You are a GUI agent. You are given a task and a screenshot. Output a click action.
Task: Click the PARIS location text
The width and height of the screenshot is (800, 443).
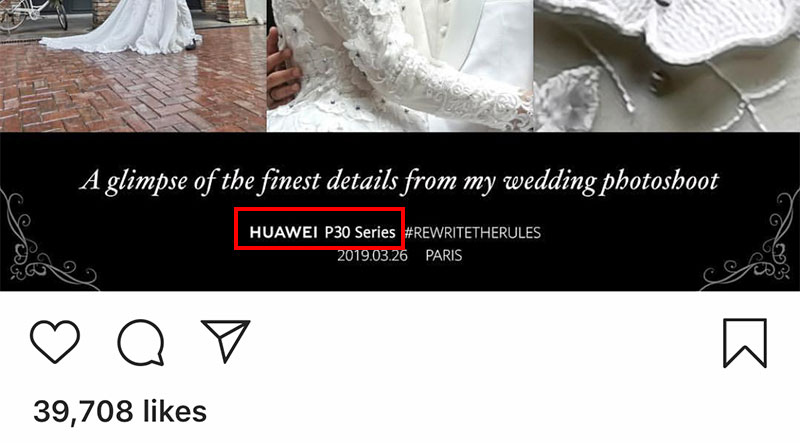coord(443,255)
